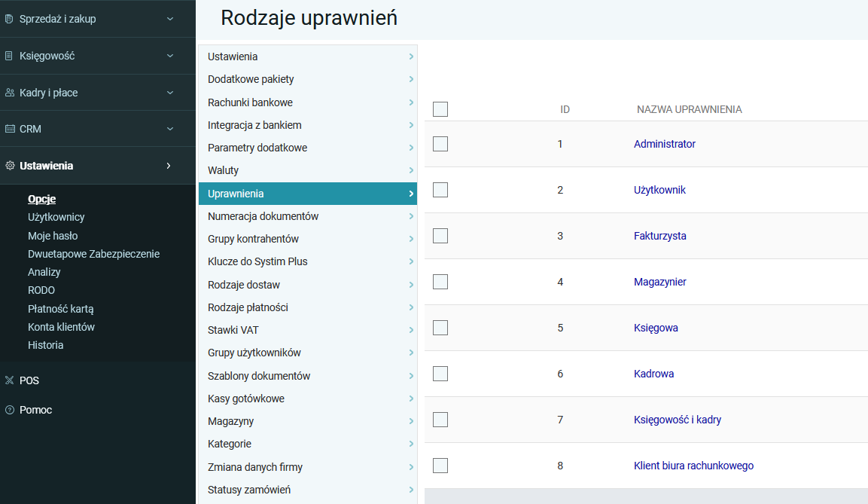The image size is (868, 504).
Task: Click the Pomoc question mark icon
Action: click(9, 410)
